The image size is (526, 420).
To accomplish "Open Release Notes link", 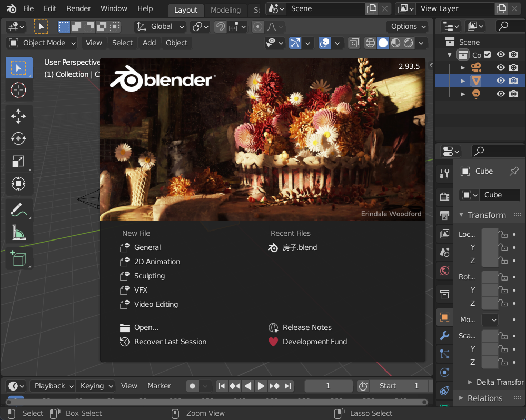I will [x=300, y=328].
